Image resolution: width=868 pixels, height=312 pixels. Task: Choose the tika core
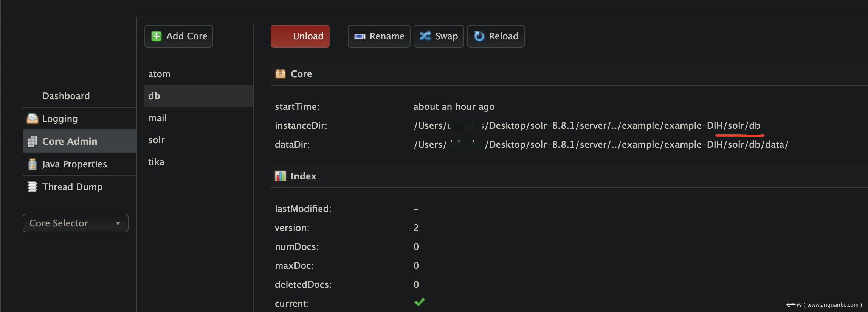156,162
